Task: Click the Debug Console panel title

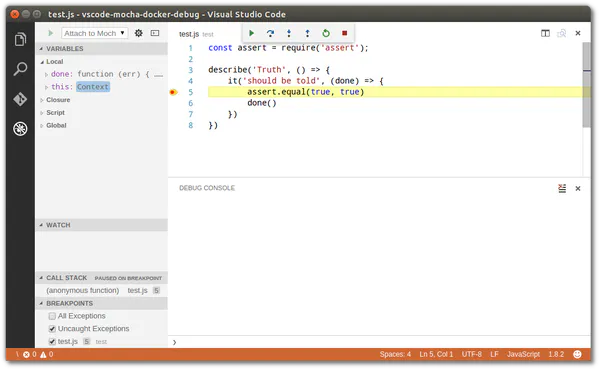Action: [x=207, y=188]
